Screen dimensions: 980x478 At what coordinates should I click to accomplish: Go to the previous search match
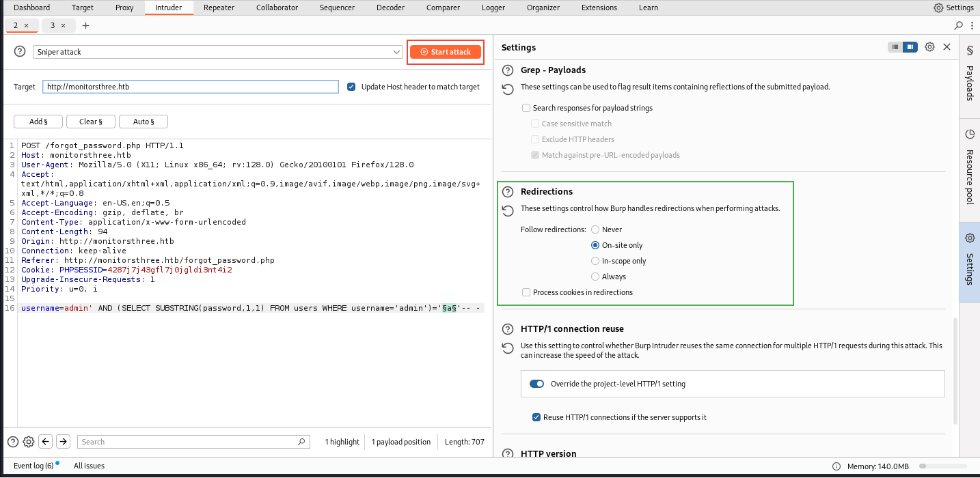(x=46, y=442)
